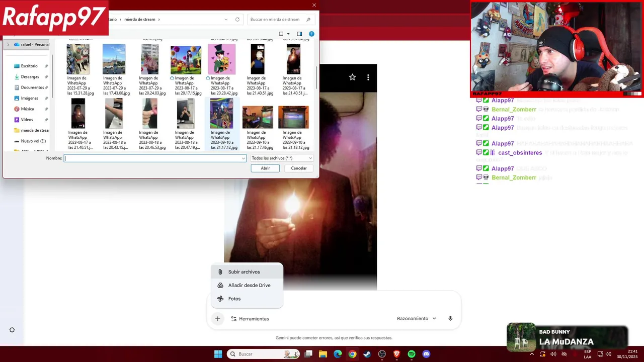The width and height of the screenshot is (644, 362).
Task: Expand the address bar history dropdown
Action: tap(226, 20)
